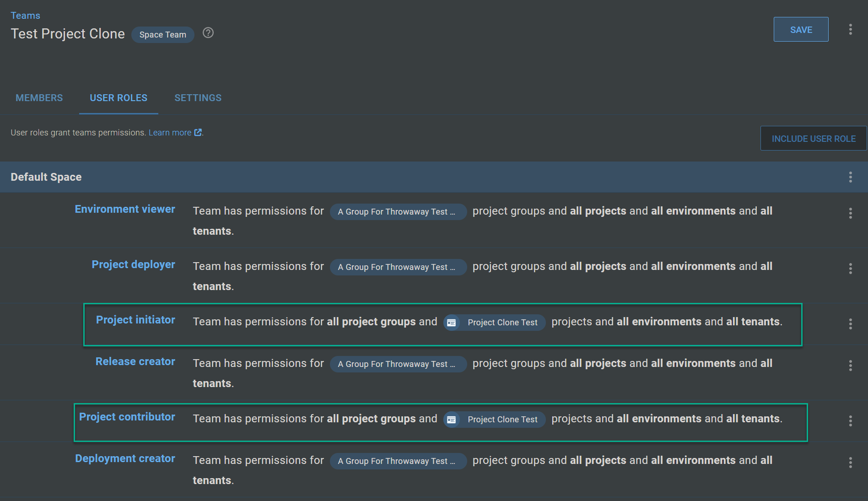
Task: Click the A Group For Throwaway Test chip
Action: point(398,211)
